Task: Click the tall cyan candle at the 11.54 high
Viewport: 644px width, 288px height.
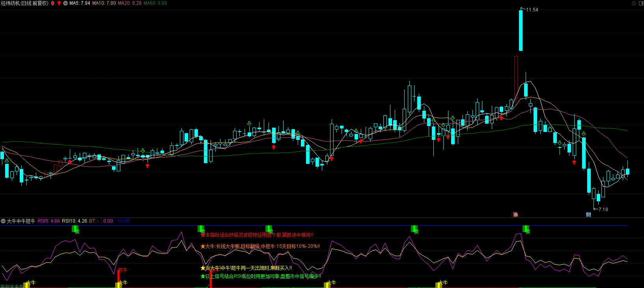Action: click(x=521, y=30)
